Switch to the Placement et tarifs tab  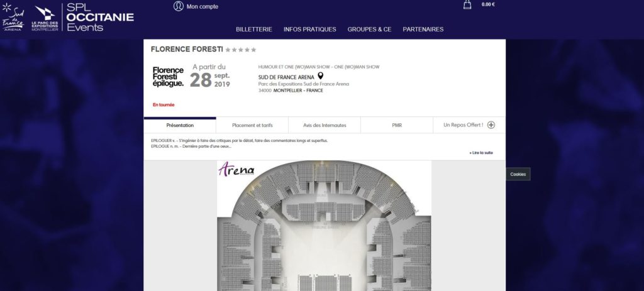point(252,125)
